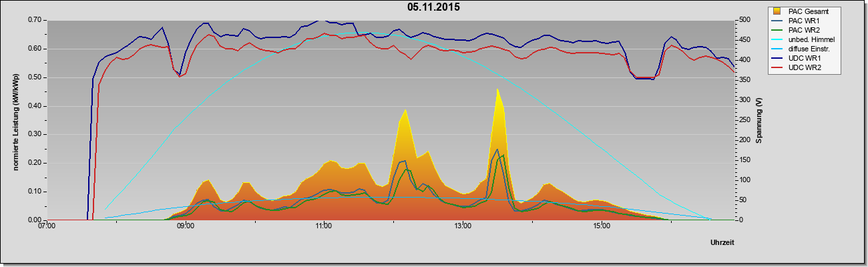Click the right axis label Spannung (V)
The image size is (868, 267).
coord(758,121)
